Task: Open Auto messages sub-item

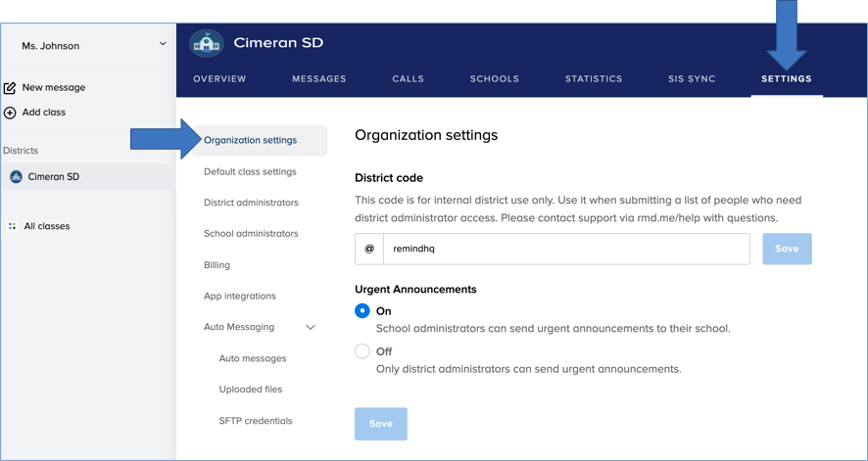Action: click(253, 358)
